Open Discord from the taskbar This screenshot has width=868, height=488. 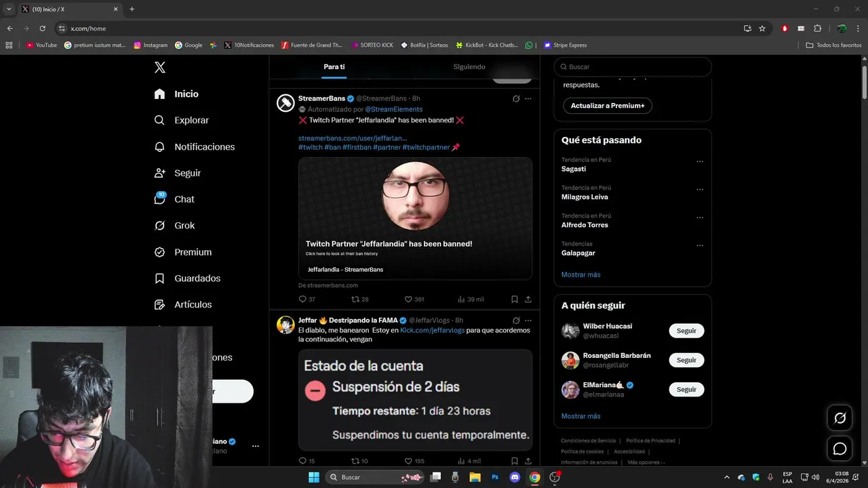pos(515,477)
